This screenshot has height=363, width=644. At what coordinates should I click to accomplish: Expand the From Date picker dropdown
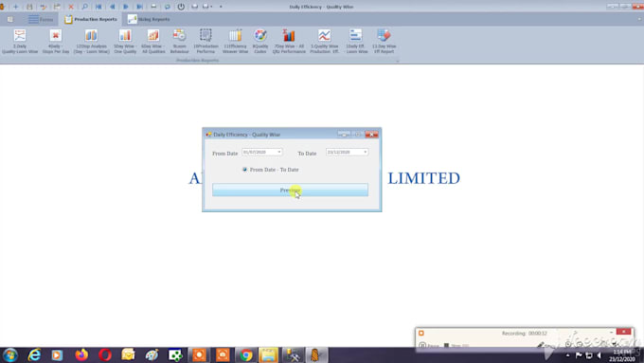click(x=279, y=152)
